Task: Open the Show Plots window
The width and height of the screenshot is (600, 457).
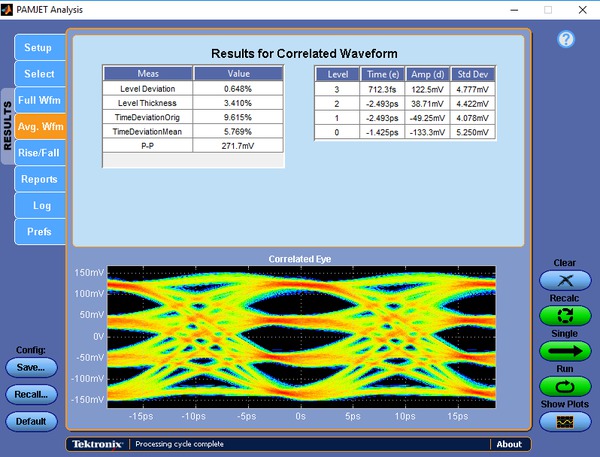Action: (565, 421)
